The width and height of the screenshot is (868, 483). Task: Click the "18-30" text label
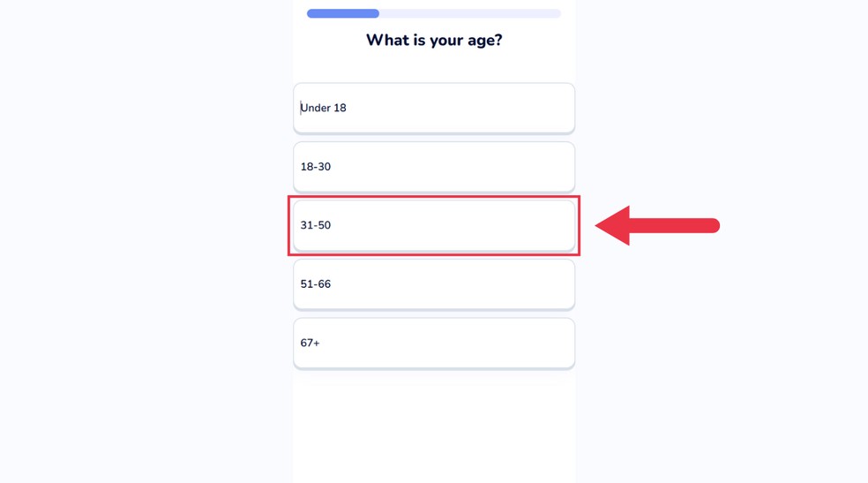[x=316, y=167]
